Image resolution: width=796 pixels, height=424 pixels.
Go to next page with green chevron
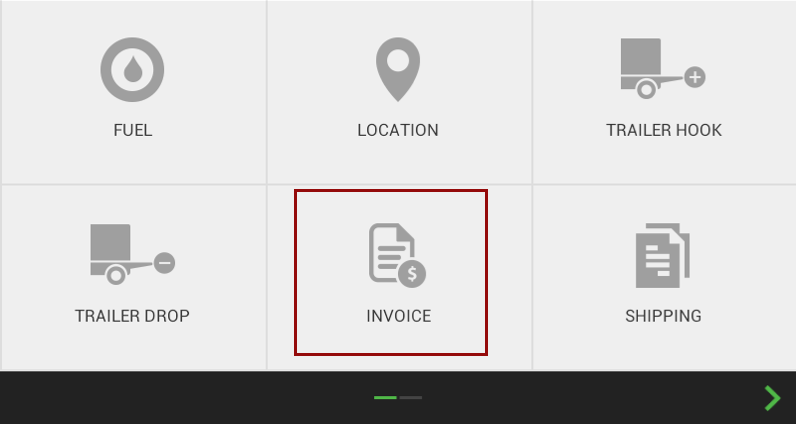coord(772,398)
